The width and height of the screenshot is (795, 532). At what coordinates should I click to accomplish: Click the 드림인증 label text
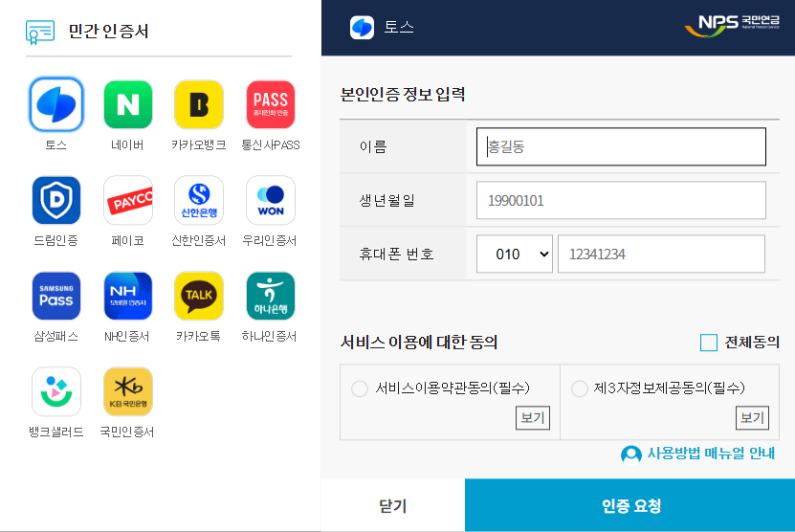pyautogui.click(x=55, y=240)
